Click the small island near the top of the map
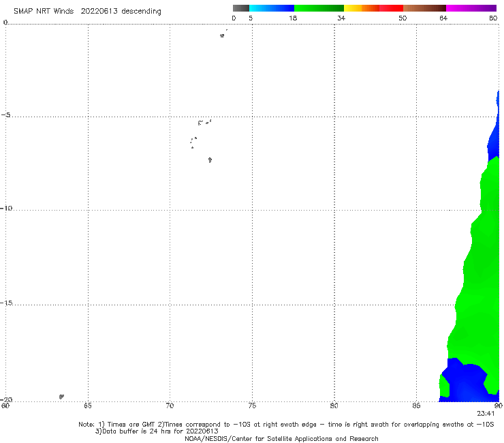 coord(222,35)
